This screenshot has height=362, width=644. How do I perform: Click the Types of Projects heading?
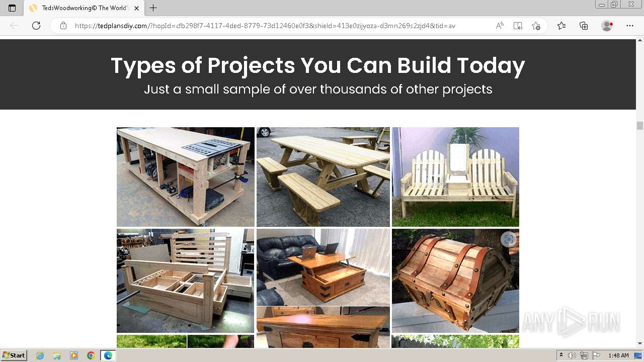point(318,65)
